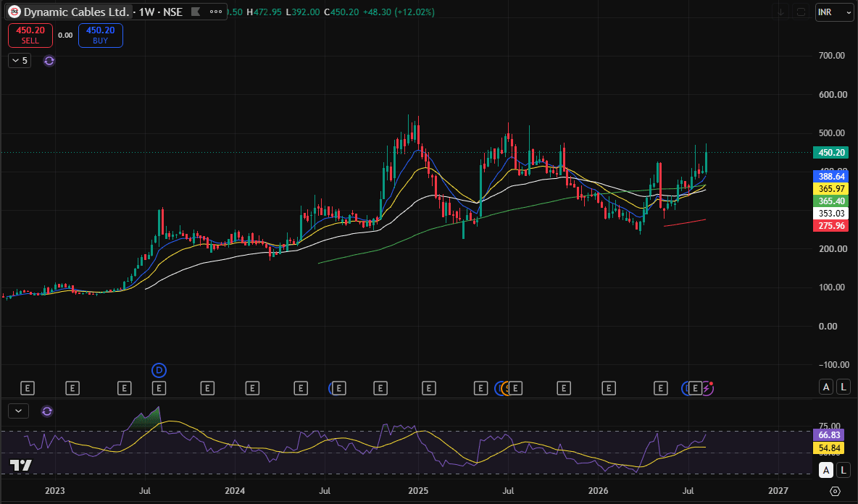Click the TradingView logo in the corner
The width and height of the screenshot is (858, 504).
click(x=21, y=466)
